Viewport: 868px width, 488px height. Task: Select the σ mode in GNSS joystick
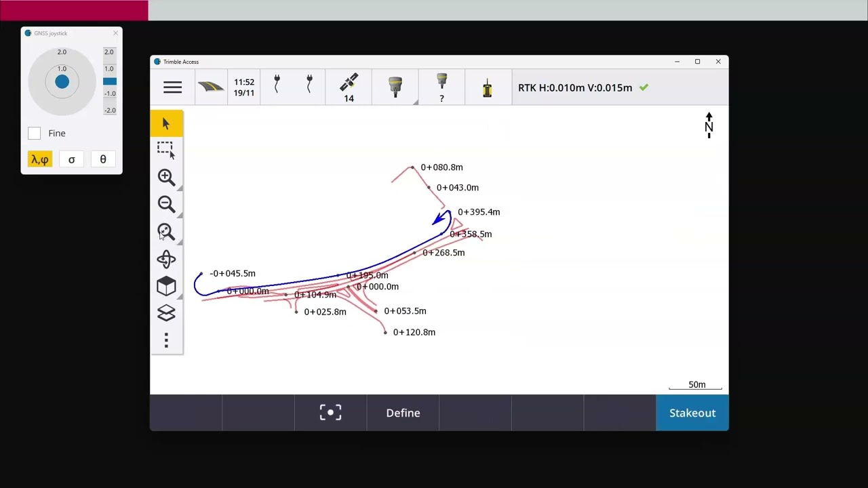71,159
